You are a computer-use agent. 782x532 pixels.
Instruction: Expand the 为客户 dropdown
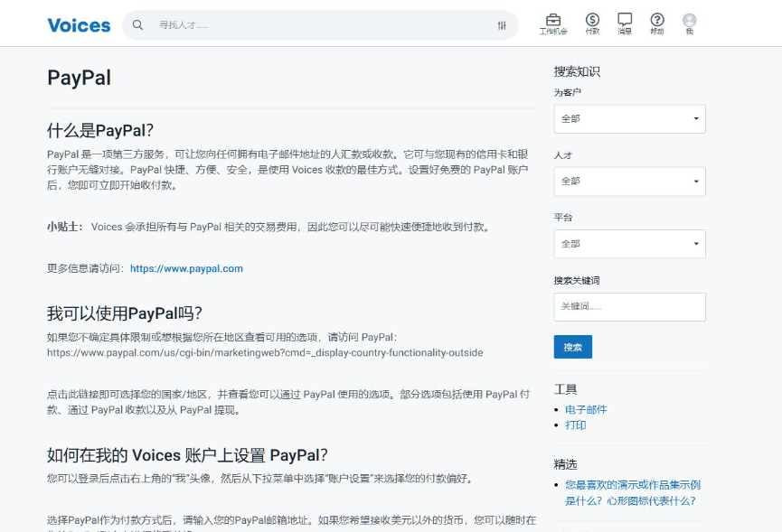[629, 119]
